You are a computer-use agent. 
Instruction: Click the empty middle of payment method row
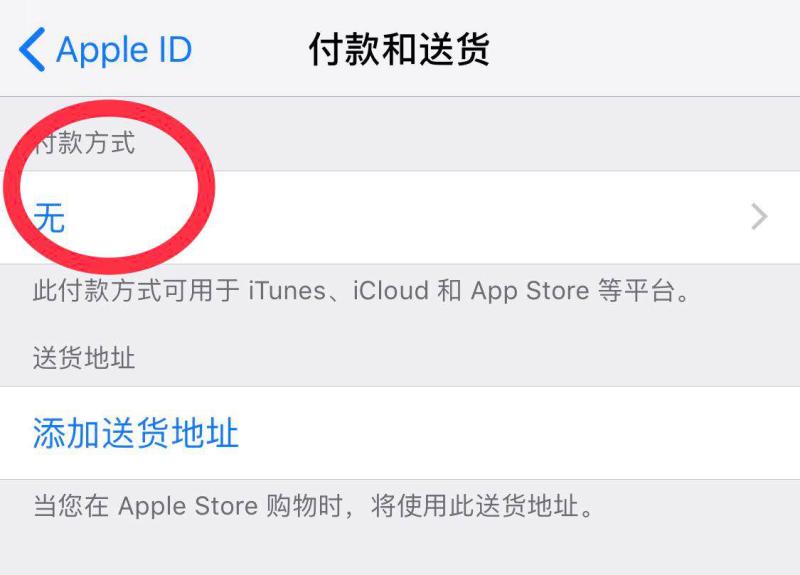pos(459,217)
